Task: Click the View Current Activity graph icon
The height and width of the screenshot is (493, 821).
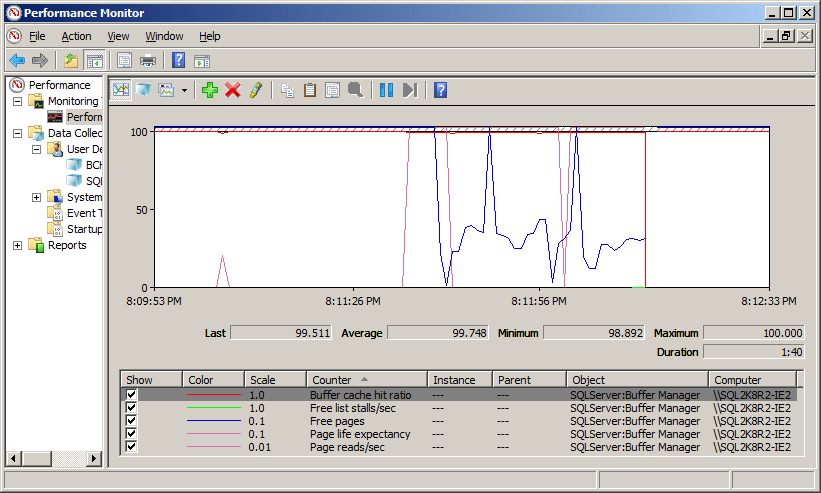Action: click(x=121, y=90)
